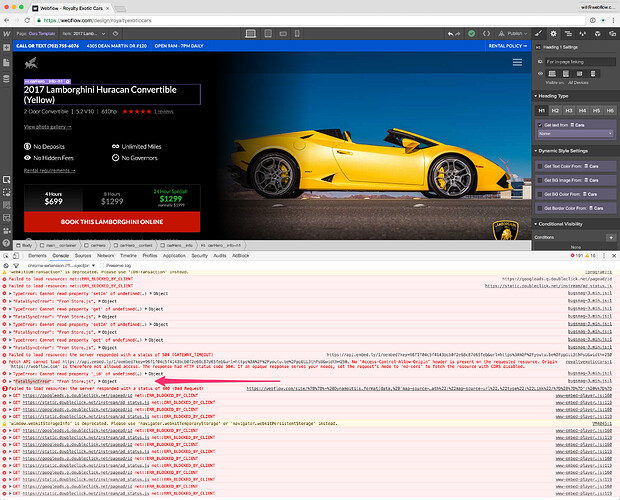Open the Navigator panel tab

click(568, 34)
